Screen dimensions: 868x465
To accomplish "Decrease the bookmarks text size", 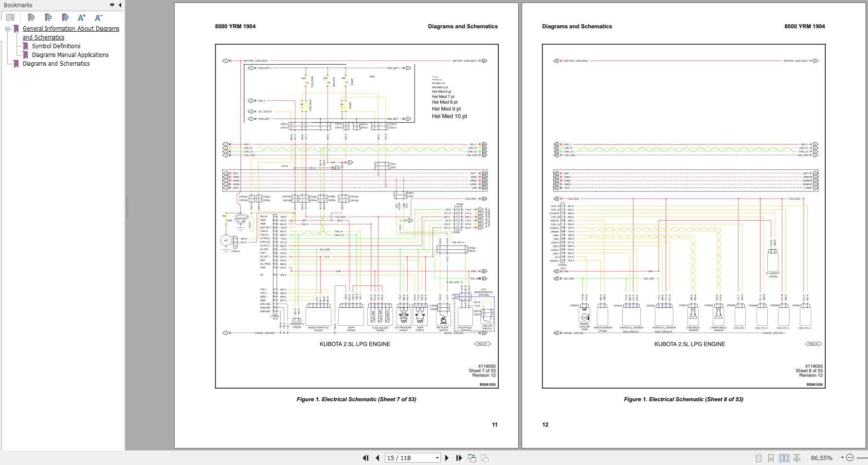I will (x=98, y=18).
